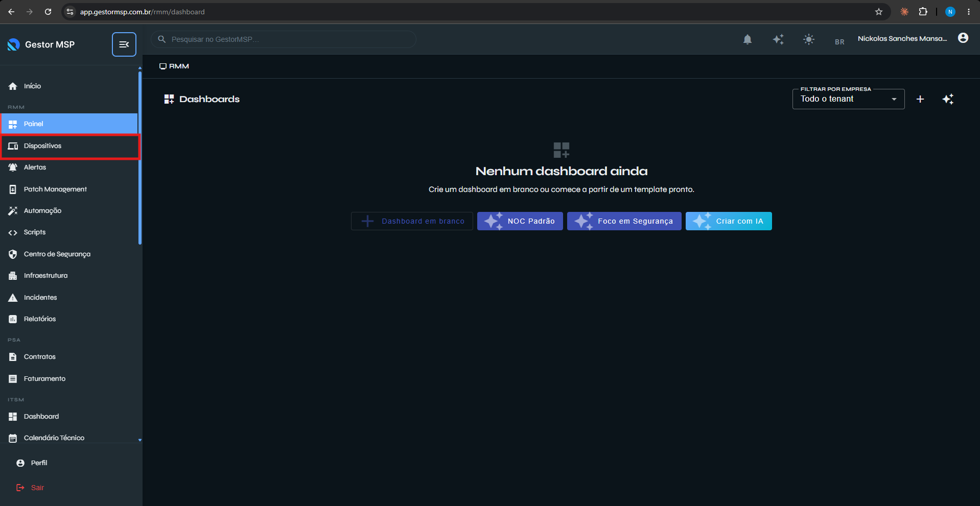The width and height of the screenshot is (980, 506).
Task: Reload the page in the browser
Action: [48, 12]
